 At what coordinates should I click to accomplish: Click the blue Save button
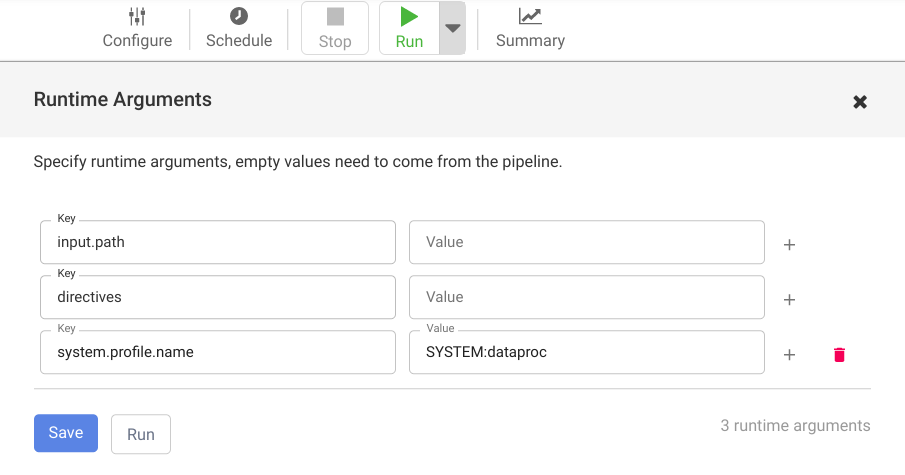(66, 433)
